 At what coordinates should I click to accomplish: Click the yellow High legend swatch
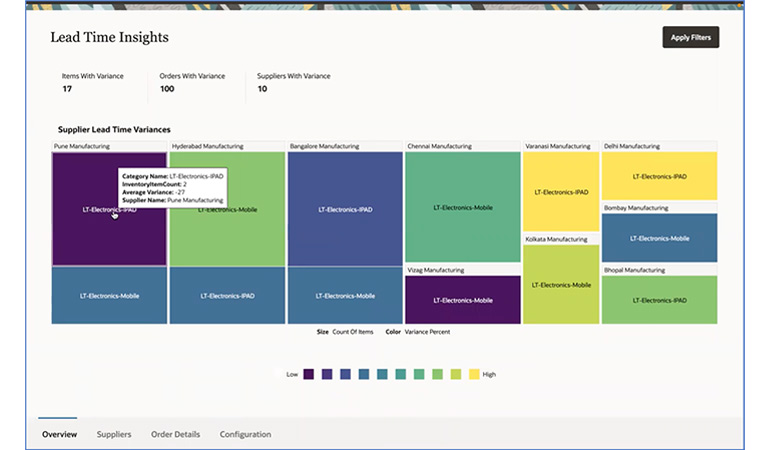[474, 374]
